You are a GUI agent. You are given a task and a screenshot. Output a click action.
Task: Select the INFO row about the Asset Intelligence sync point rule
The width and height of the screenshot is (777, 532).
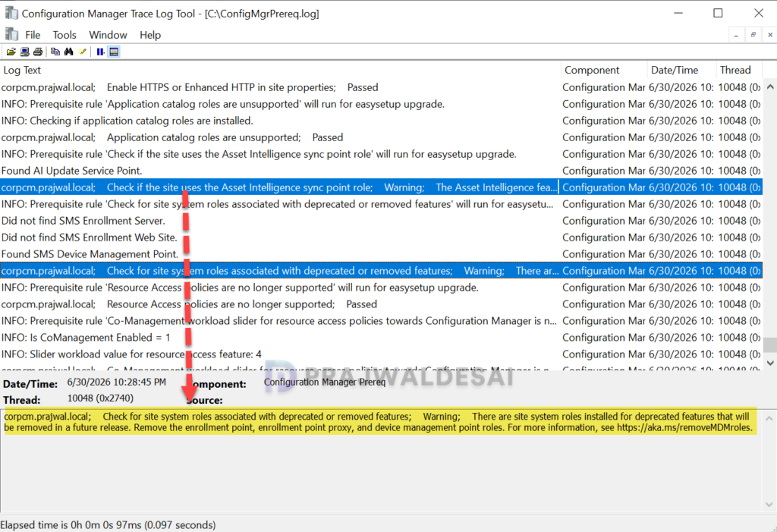pyautogui.click(x=381, y=154)
